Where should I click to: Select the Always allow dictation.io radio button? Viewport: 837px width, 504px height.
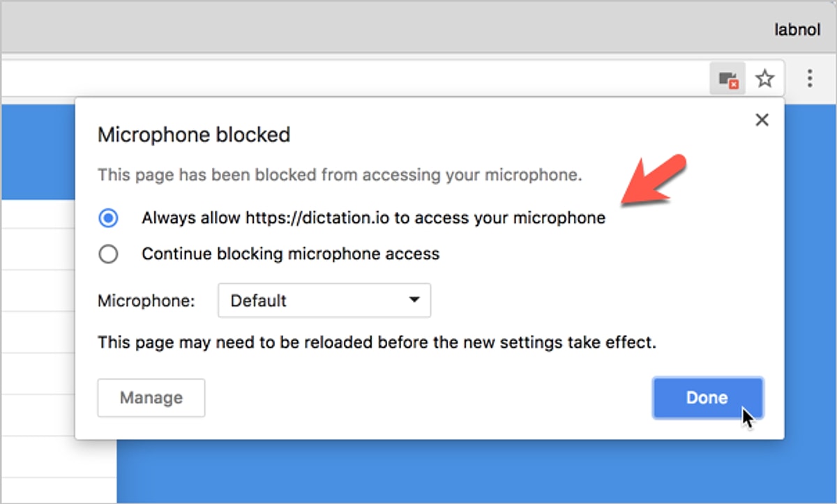108,218
